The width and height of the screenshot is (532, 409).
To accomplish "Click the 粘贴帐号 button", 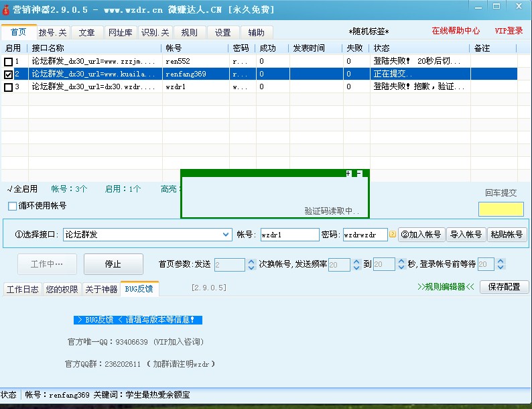I will 507,235.
